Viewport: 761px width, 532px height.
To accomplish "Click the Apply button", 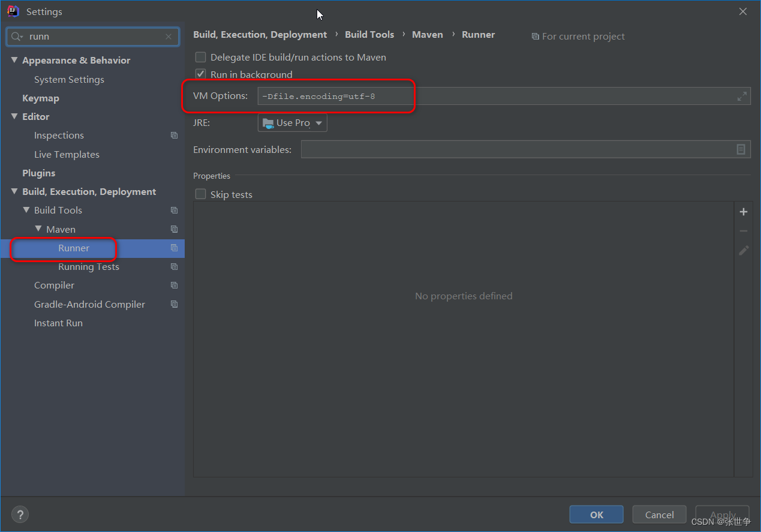I will tap(723, 515).
